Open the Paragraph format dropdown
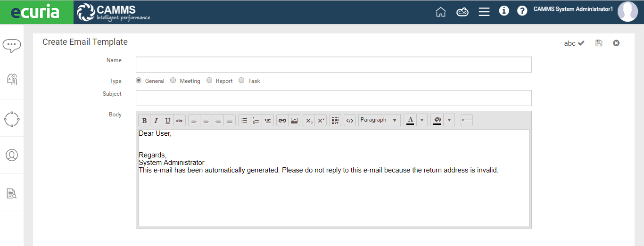This screenshot has width=644, height=246. (x=380, y=120)
